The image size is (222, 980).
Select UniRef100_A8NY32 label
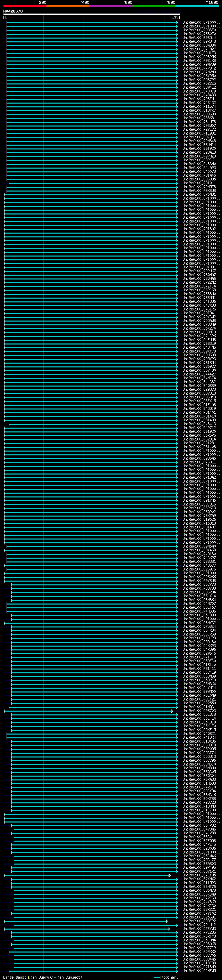199,623
